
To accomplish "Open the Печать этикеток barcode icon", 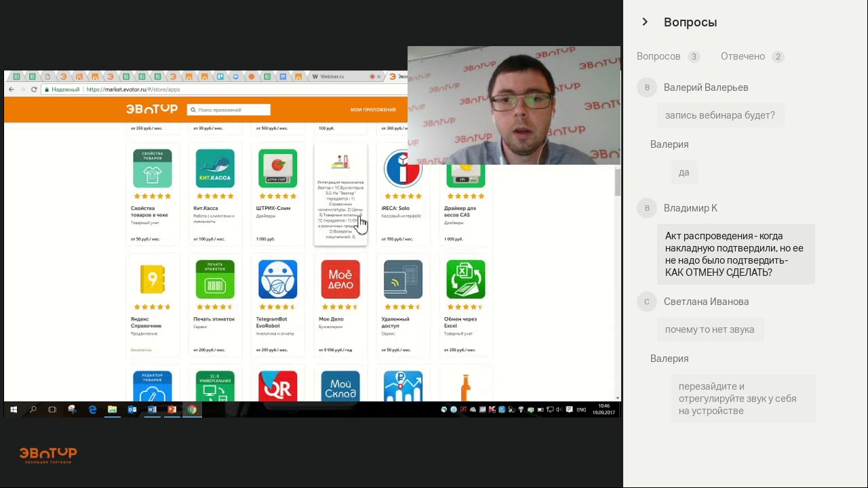I will [x=215, y=279].
